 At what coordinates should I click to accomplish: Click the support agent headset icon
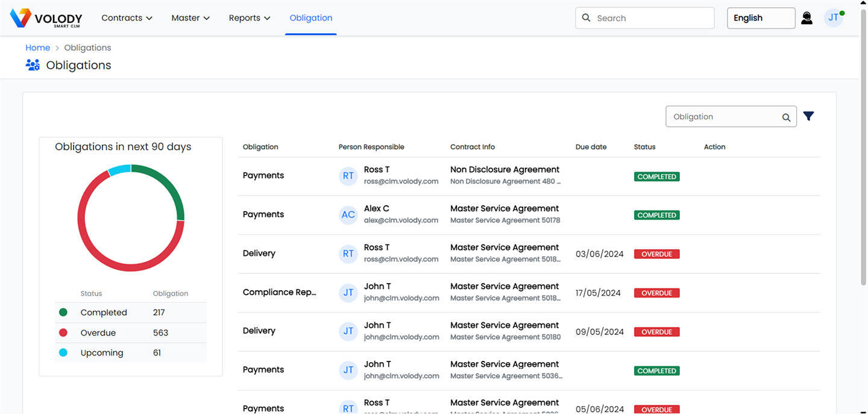tap(807, 18)
